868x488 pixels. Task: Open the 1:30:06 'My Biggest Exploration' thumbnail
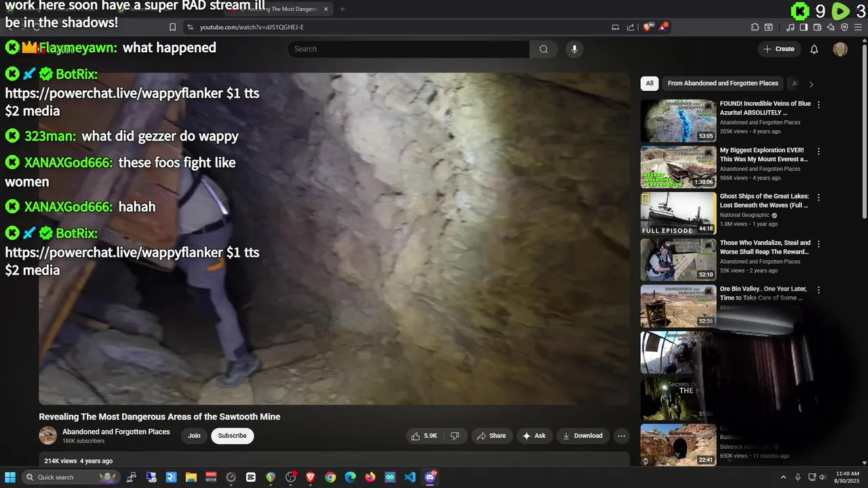(678, 167)
